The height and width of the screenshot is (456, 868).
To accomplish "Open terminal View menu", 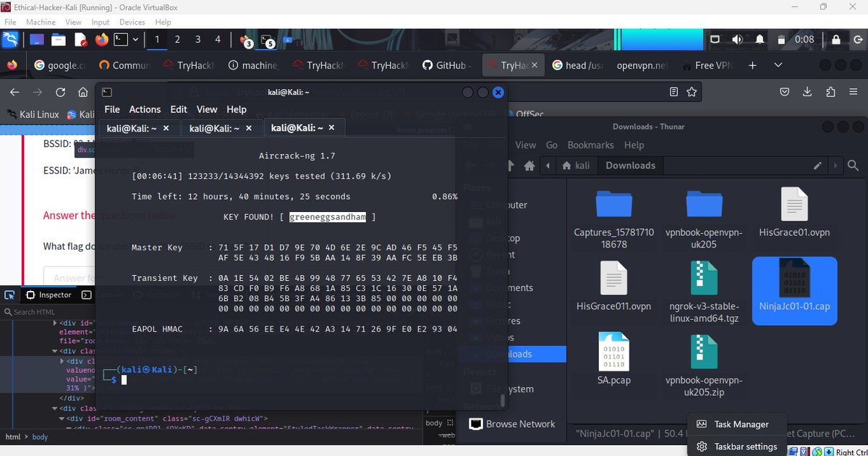I will (207, 109).
